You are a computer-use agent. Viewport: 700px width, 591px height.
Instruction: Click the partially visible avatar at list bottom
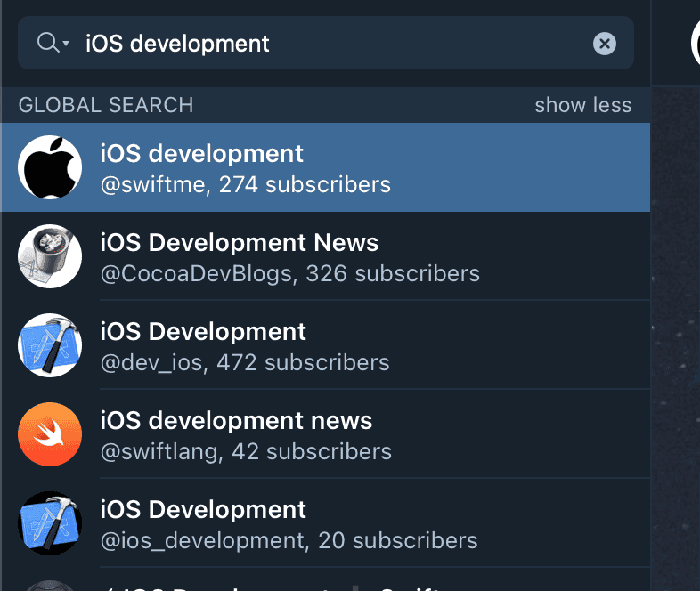tap(50, 586)
